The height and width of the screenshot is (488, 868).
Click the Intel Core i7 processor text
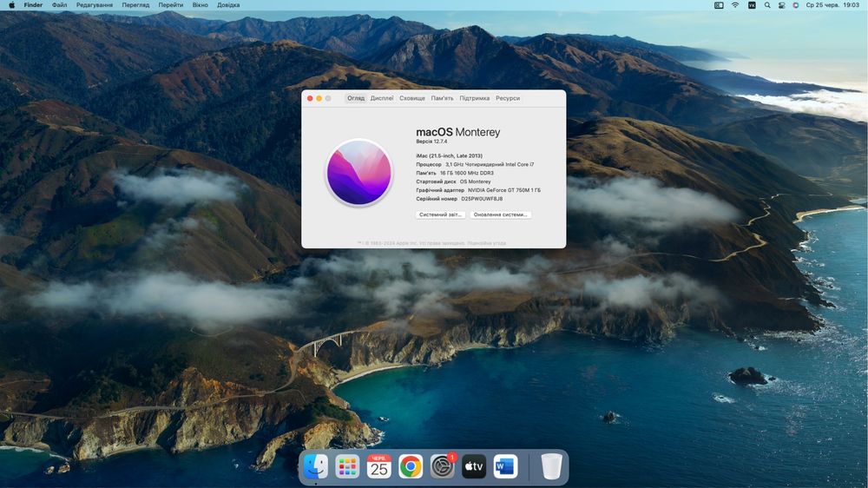(x=490, y=164)
